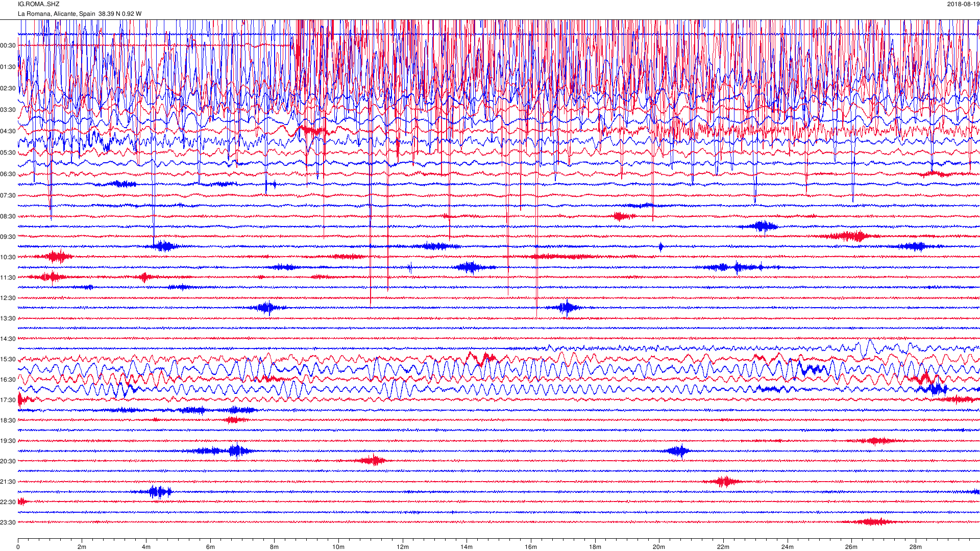Select the 22:30 time label
This screenshot has height=551, width=980.
pos(8,502)
